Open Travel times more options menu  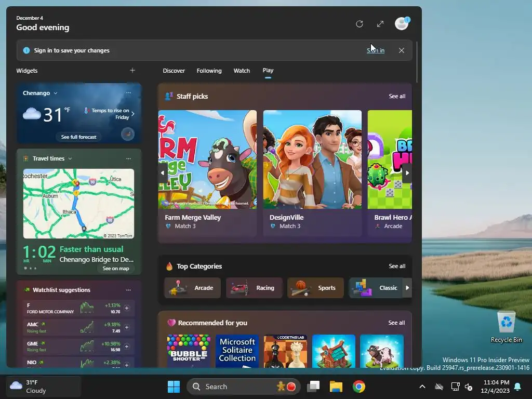pos(128,158)
